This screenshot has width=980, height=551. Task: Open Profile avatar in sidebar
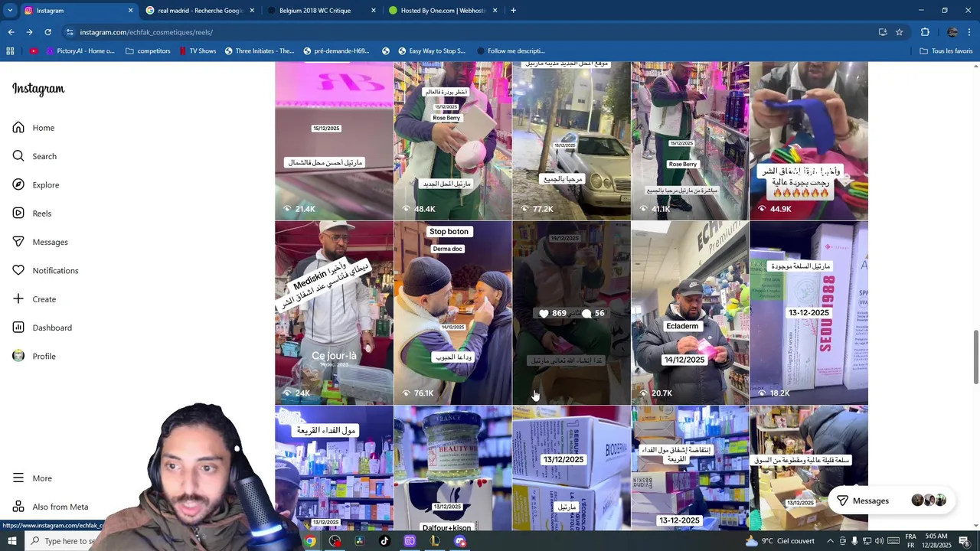(18, 356)
